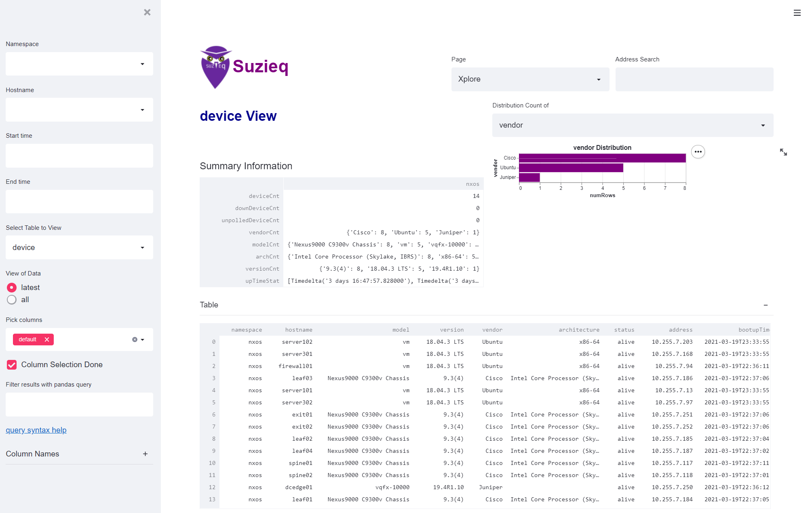
Task: Click the deviceCnt summary row label
Action: click(264, 196)
